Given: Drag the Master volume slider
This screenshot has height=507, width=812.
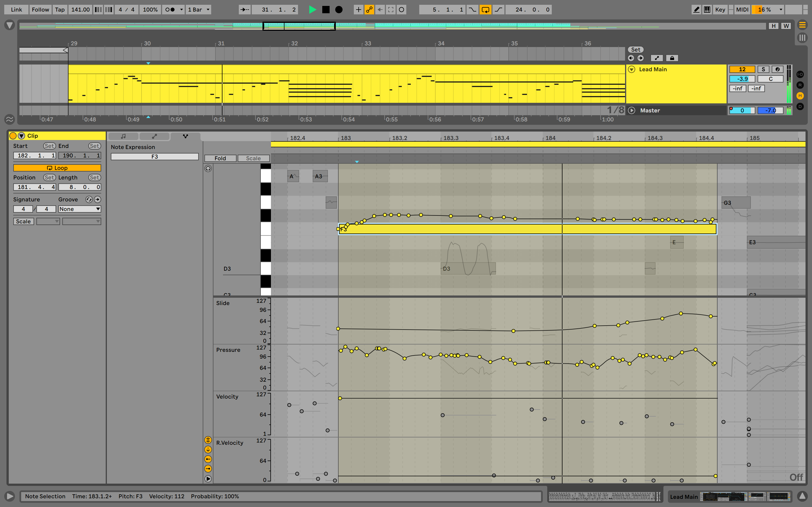Looking at the screenshot, I should [x=771, y=110].
